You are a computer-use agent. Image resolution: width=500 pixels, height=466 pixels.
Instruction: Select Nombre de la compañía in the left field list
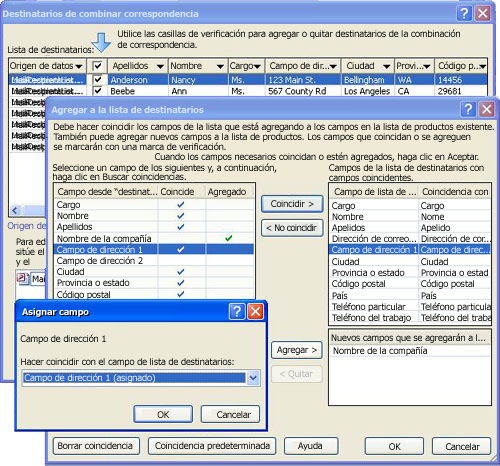coord(154,238)
